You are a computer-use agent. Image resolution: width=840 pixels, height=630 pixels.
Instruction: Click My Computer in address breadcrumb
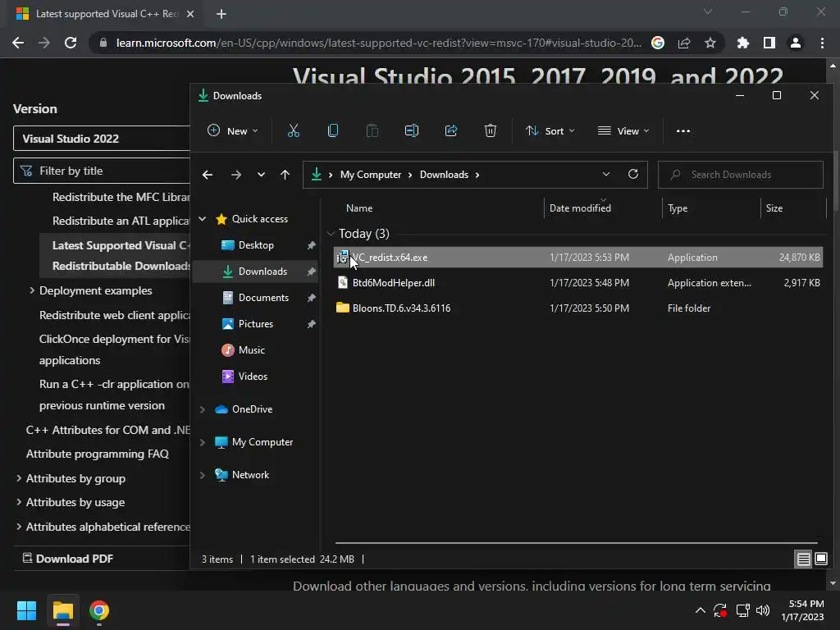point(371,175)
